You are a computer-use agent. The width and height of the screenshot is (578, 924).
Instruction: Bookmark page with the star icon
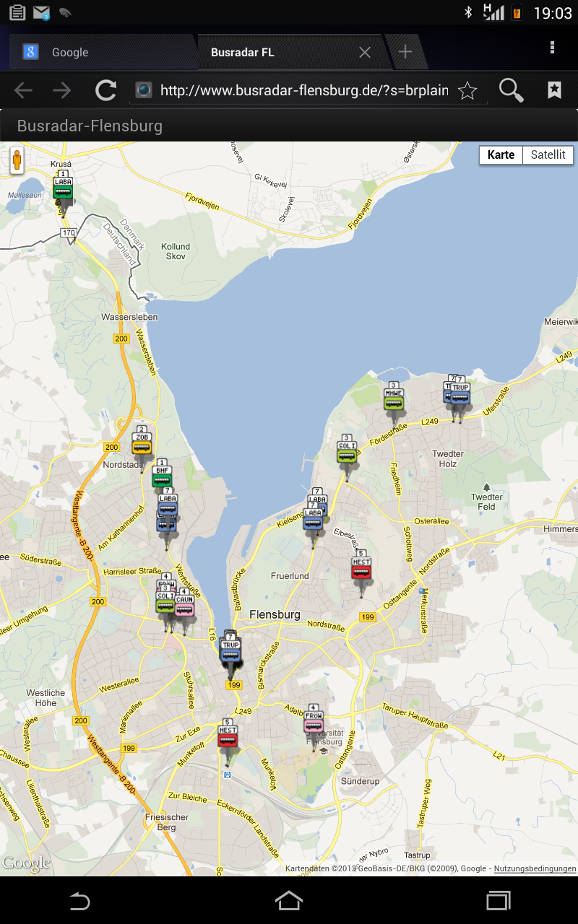pos(467,90)
